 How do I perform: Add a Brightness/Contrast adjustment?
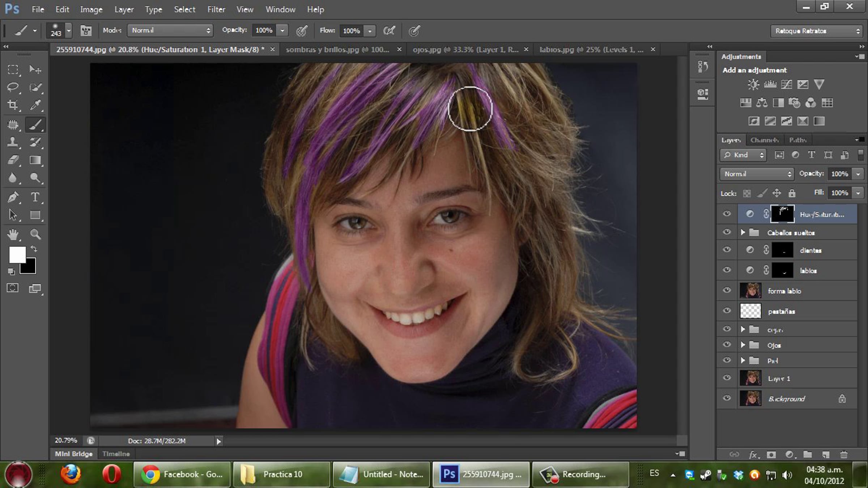[x=753, y=85]
